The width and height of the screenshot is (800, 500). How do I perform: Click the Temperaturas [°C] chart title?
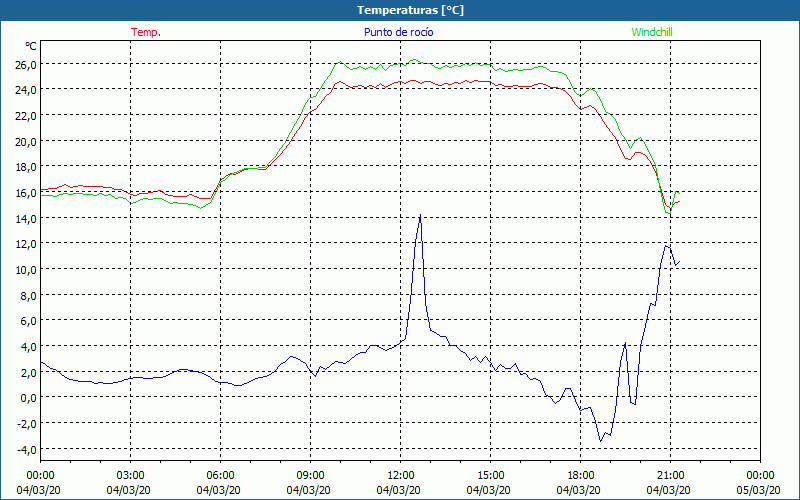(x=410, y=10)
